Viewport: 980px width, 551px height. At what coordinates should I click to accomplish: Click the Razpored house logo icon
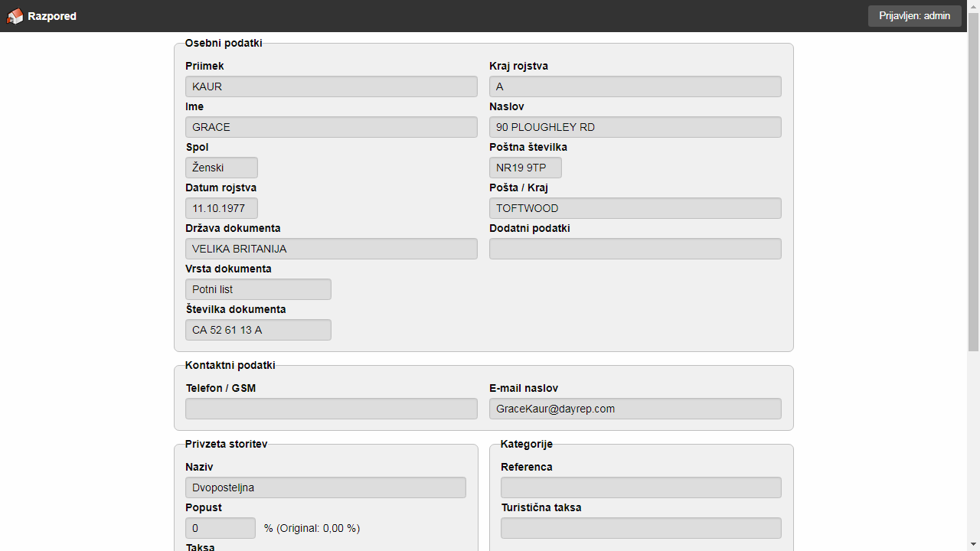[15, 16]
